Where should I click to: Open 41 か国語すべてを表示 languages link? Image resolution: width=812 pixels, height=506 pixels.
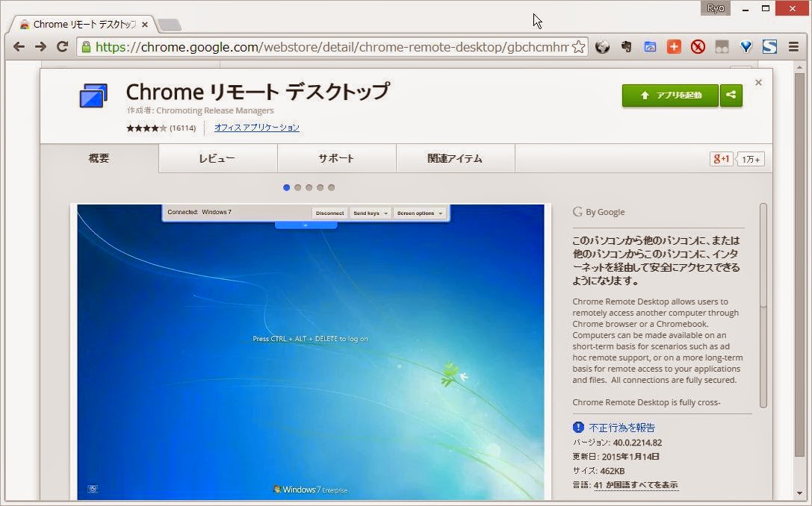pyautogui.click(x=636, y=485)
